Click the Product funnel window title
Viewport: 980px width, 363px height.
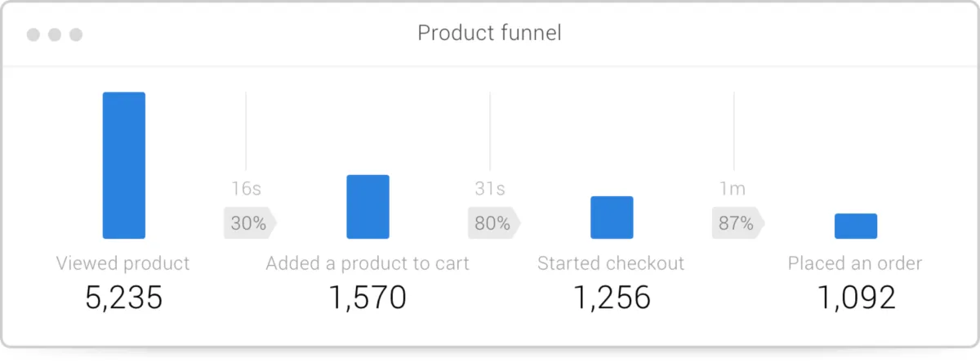(x=489, y=34)
